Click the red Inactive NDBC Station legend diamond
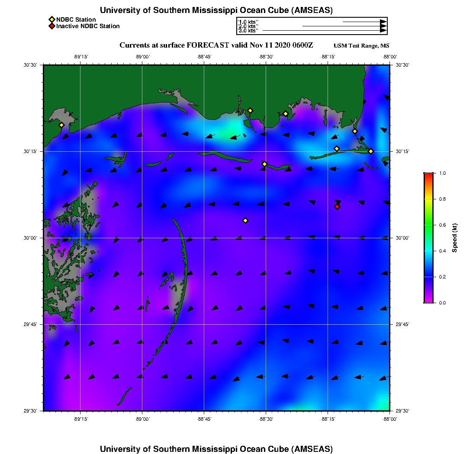Image resolution: width=476 pixels, height=454 pixels. tap(51, 26)
